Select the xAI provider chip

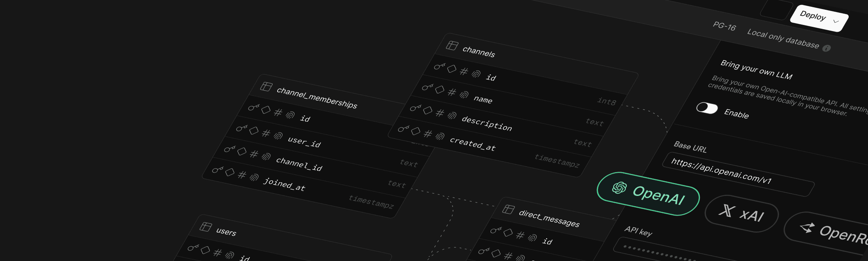[x=742, y=214]
